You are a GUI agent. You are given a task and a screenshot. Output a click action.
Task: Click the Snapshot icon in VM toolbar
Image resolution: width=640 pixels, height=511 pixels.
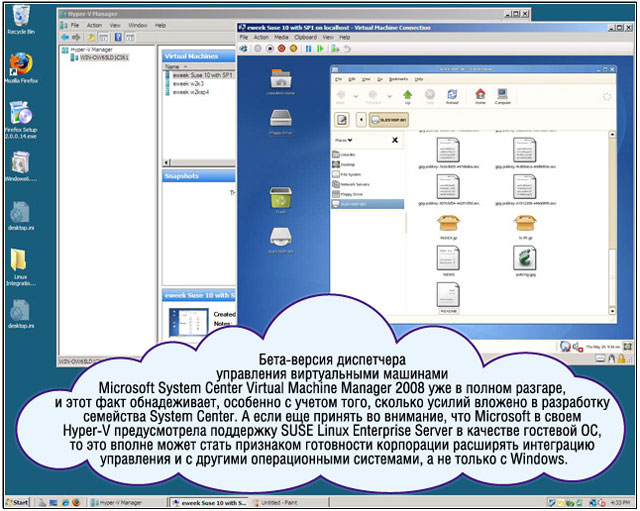335,49
